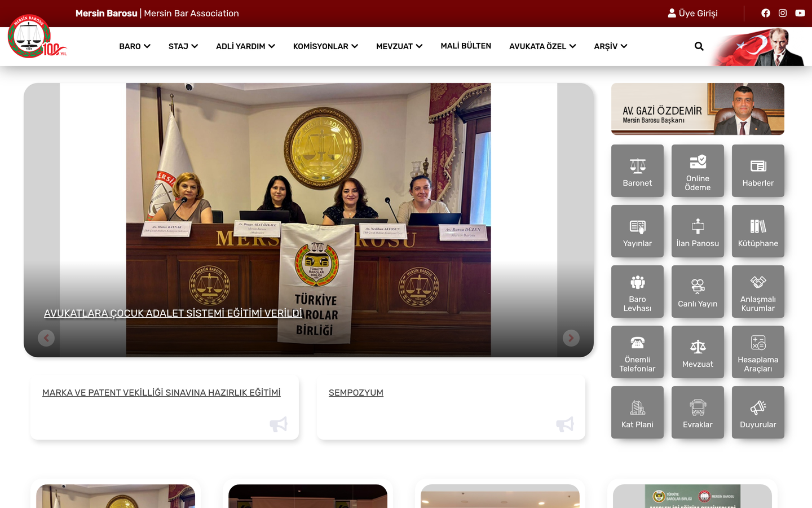Open the Hesaplama Araçları tile
This screenshot has height=508, width=812.
point(758,352)
